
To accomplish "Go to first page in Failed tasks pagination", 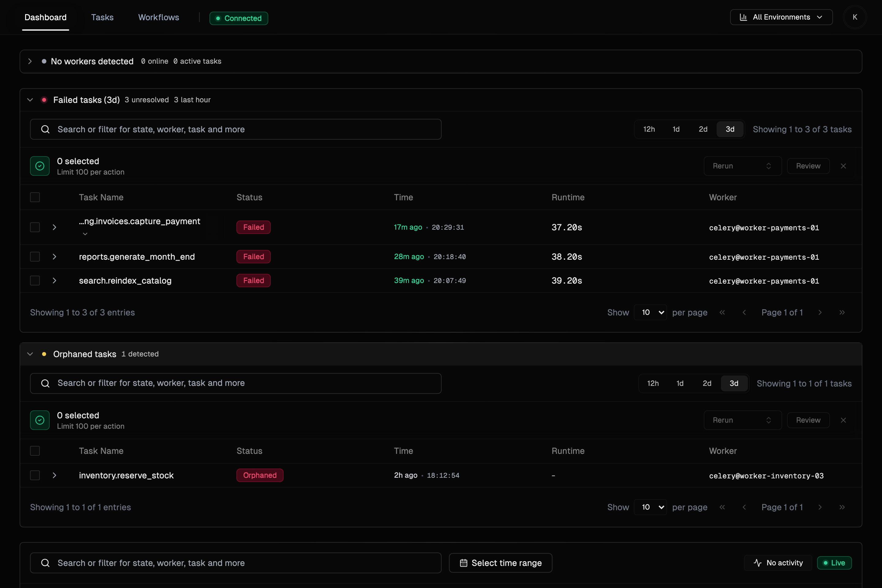I will tap(722, 312).
